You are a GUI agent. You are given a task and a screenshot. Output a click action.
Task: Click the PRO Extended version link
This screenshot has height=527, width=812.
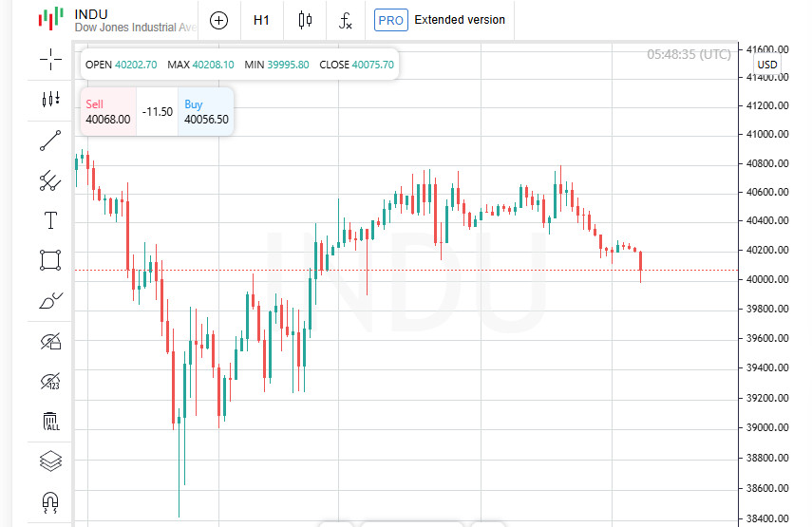440,20
